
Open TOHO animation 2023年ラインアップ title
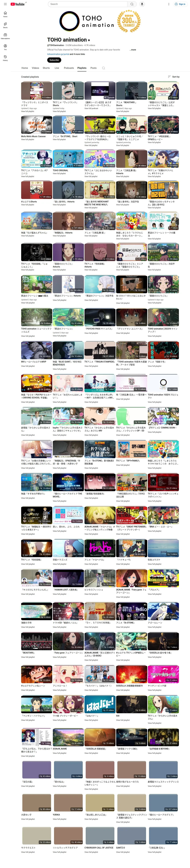(163, 330)
